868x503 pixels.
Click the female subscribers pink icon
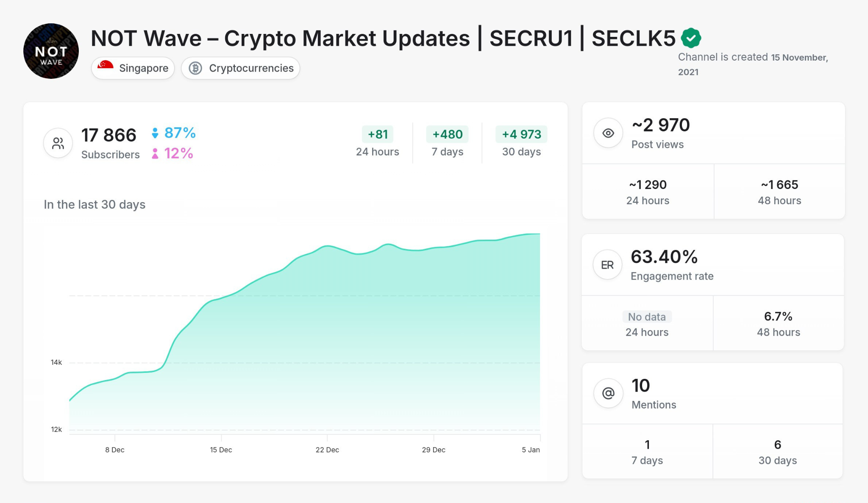click(156, 154)
